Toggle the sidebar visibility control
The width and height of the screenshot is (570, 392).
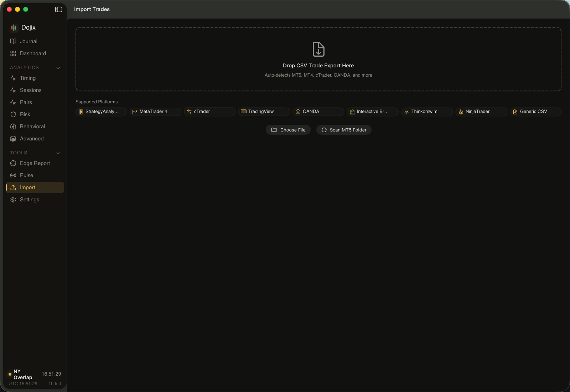[x=58, y=10]
